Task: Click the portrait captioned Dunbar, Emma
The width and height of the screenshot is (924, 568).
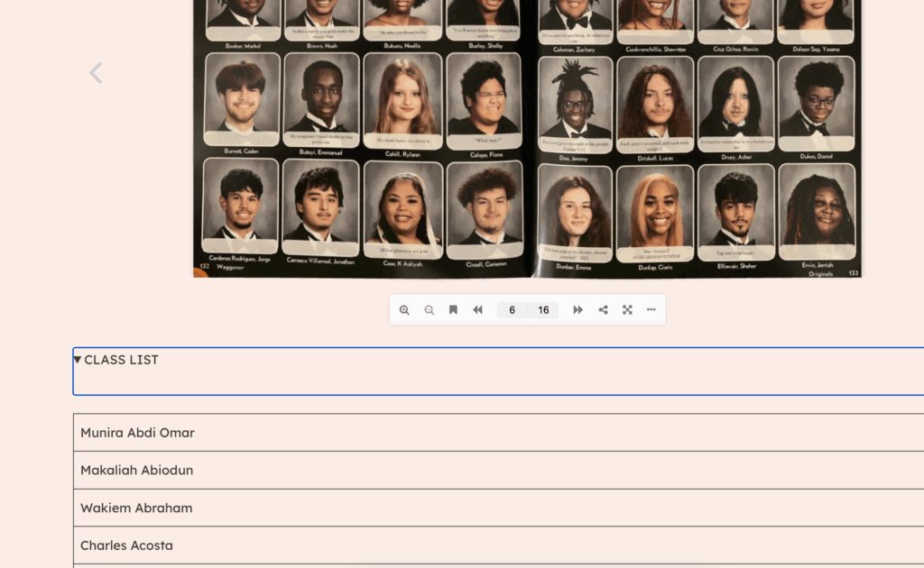Action: (x=574, y=211)
